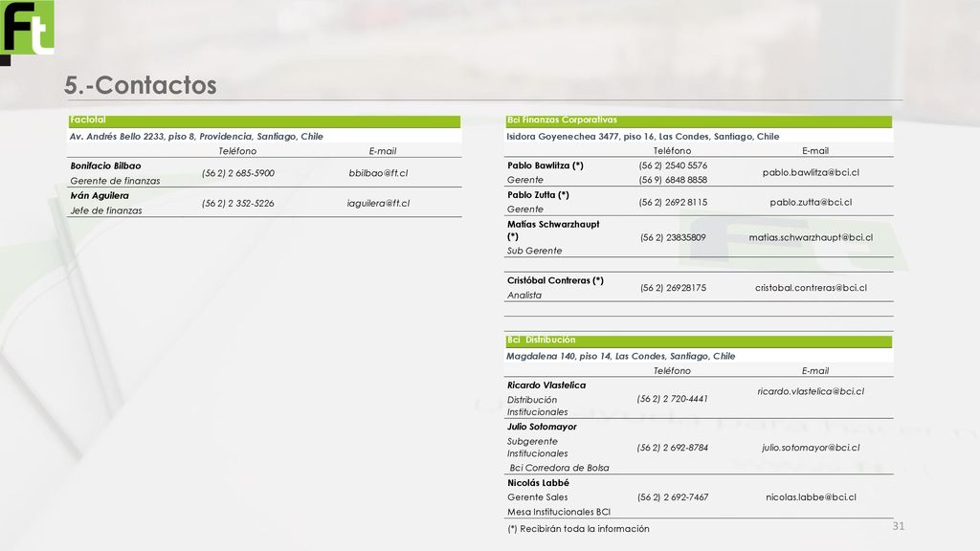
Task: Click the email pablo.zutta@bci.cl
Action: pyautogui.click(x=811, y=203)
